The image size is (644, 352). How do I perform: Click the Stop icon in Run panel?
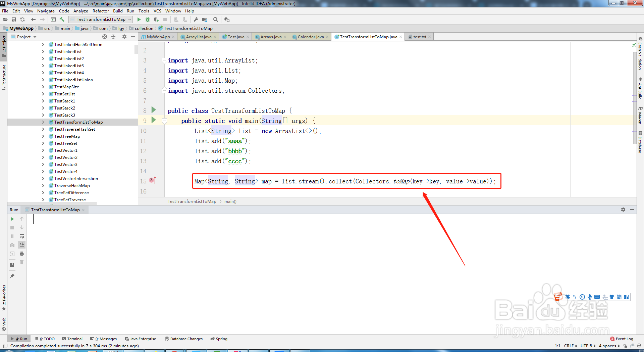(x=12, y=228)
